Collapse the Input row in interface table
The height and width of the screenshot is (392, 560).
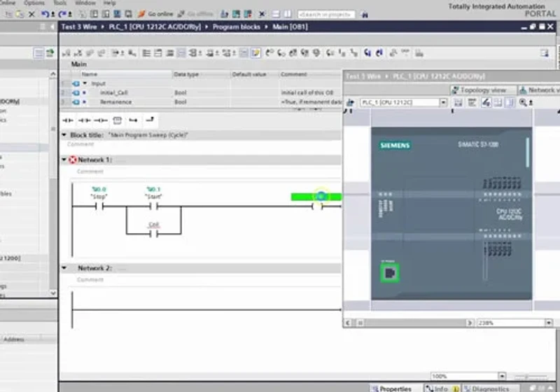click(x=85, y=83)
